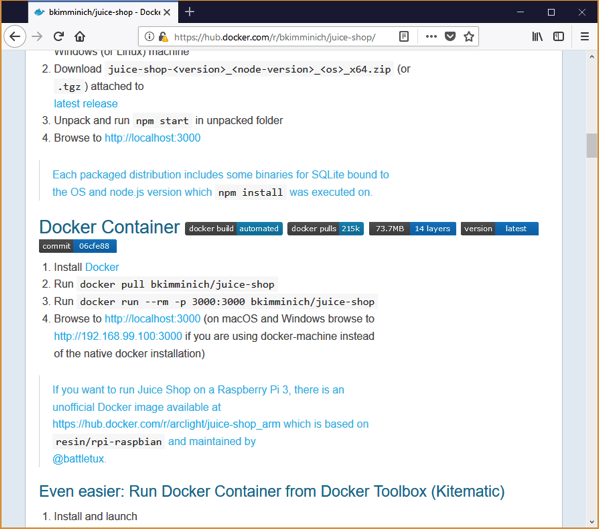Open the arclight/juice-shop_arm Docker Hub link

(166, 424)
